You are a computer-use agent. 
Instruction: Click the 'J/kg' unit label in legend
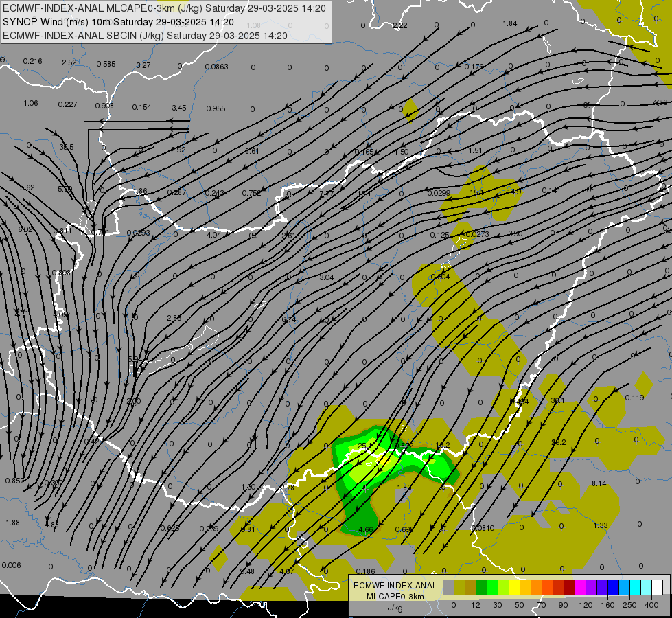click(395, 608)
